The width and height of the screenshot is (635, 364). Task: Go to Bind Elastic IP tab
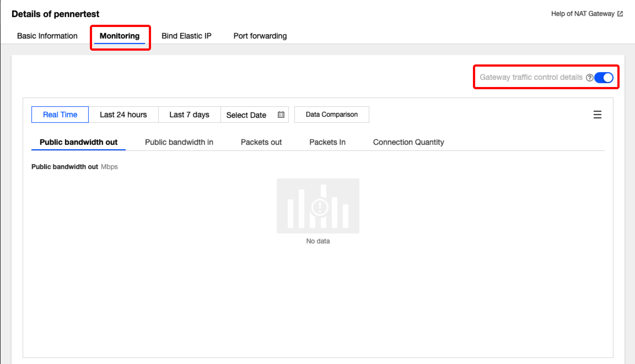pyautogui.click(x=186, y=36)
